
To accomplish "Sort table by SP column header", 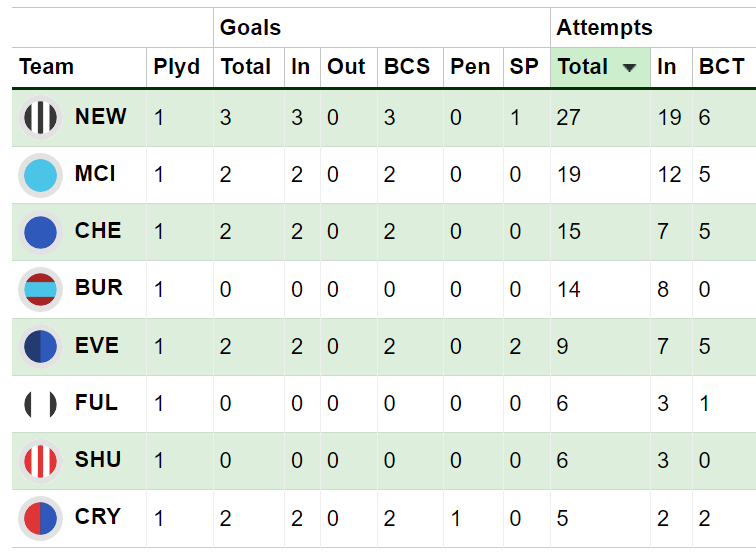I will 523,67.
